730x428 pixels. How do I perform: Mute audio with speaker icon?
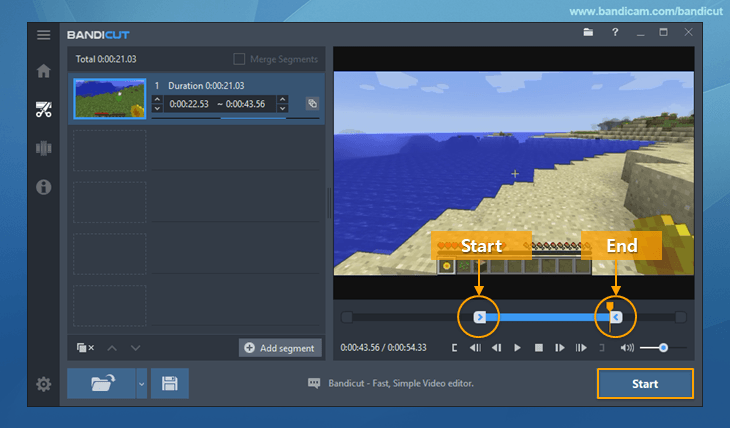pyautogui.click(x=627, y=348)
